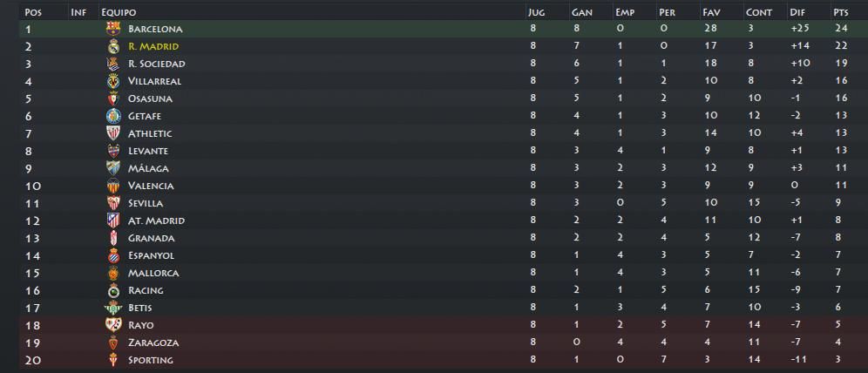The width and height of the screenshot is (868, 373).
Task: Open the Zaragoza team link
Action: point(153,342)
